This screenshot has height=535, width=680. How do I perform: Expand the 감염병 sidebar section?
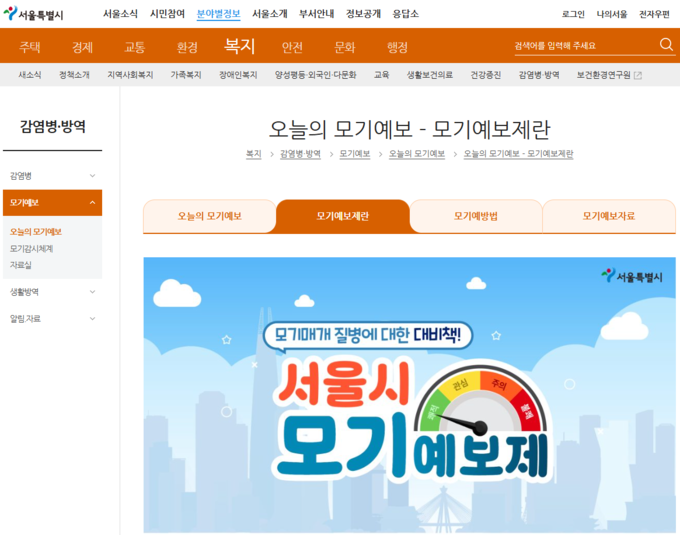pyautogui.click(x=52, y=176)
